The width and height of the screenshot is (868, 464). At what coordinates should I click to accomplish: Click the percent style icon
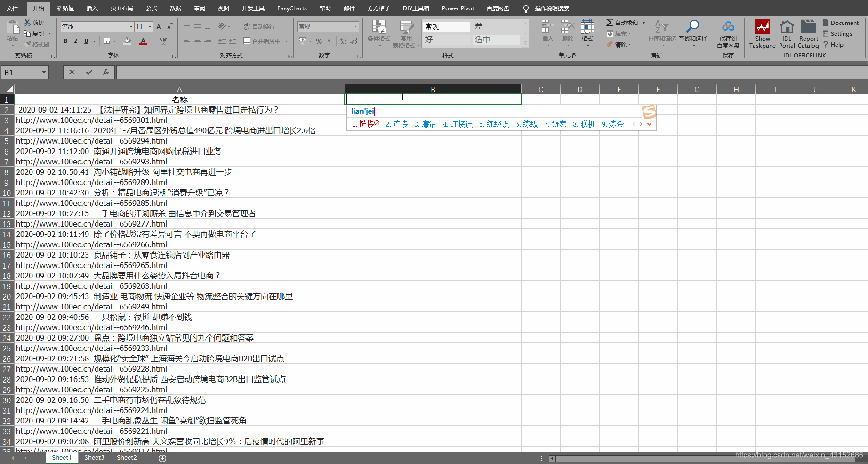click(x=319, y=41)
